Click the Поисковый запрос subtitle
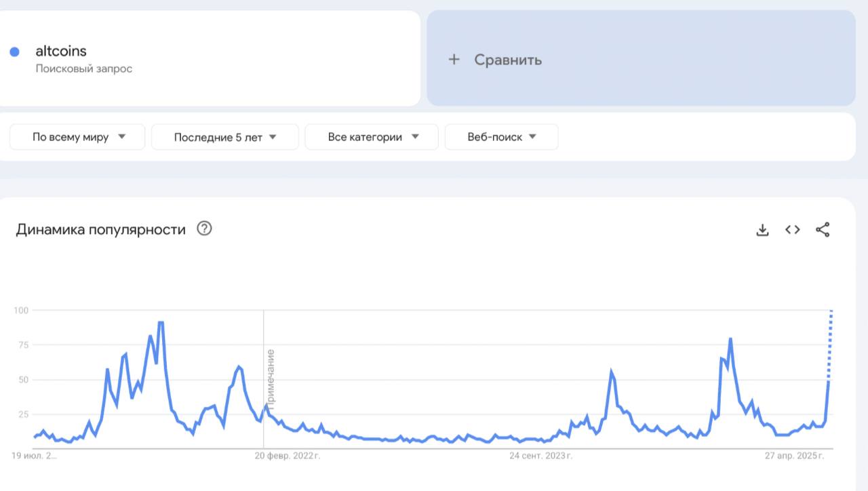Screen dimensions: 868x491 (x=83, y=68)
